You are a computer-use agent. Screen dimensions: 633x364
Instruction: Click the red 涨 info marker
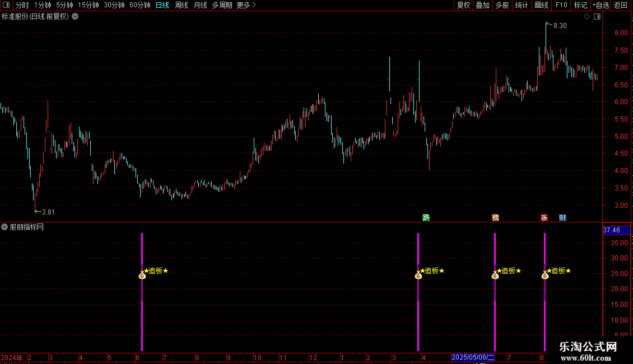point(544,217)
